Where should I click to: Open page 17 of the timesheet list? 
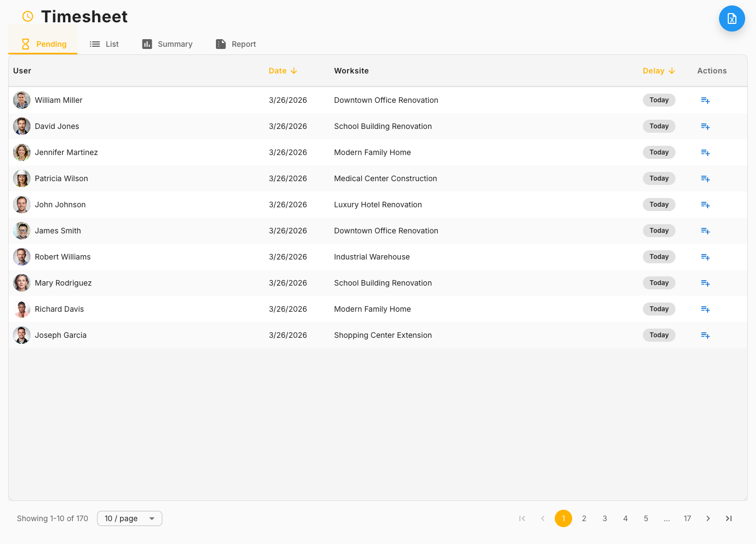point(687,518)
